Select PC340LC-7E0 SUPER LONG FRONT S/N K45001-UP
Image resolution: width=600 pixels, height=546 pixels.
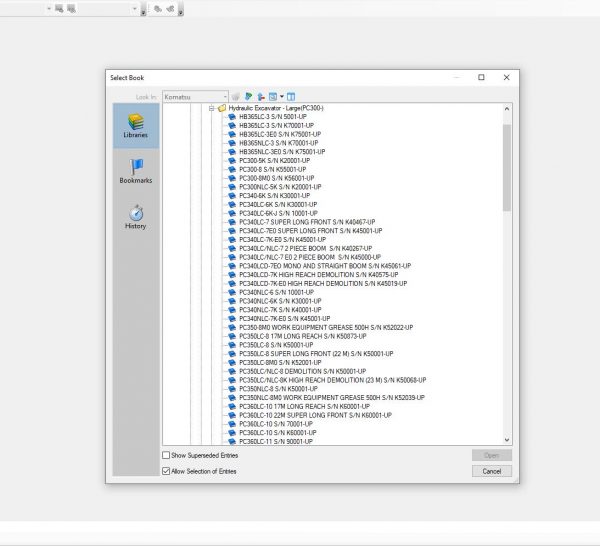311,231
